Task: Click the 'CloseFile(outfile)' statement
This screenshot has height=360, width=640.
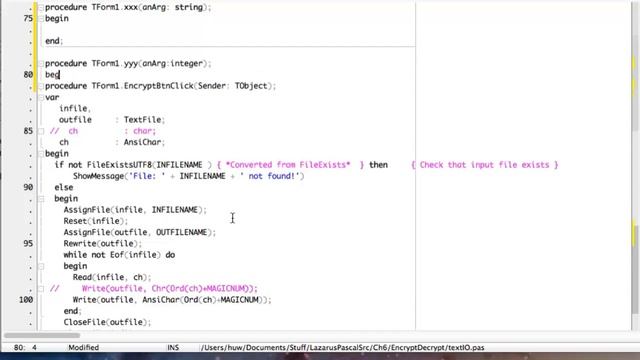Action: pyautogui.click(x=107, y=322)
